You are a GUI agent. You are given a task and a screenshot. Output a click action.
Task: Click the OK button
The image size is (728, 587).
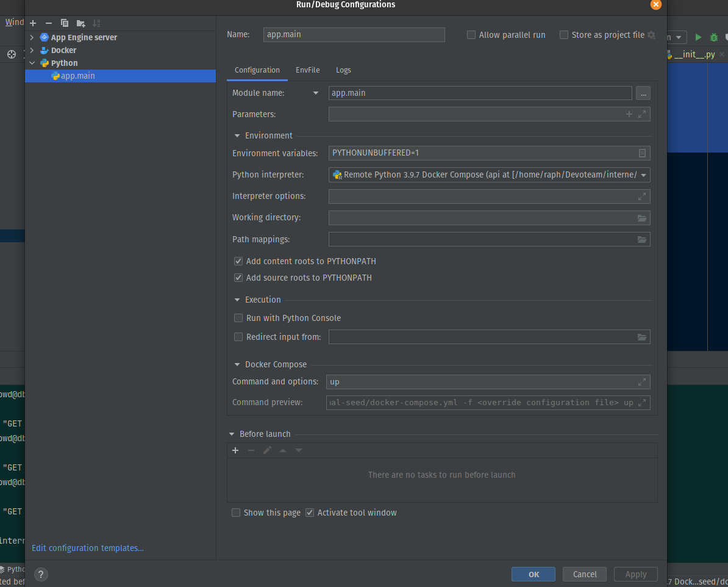click(x=534, y=574)
